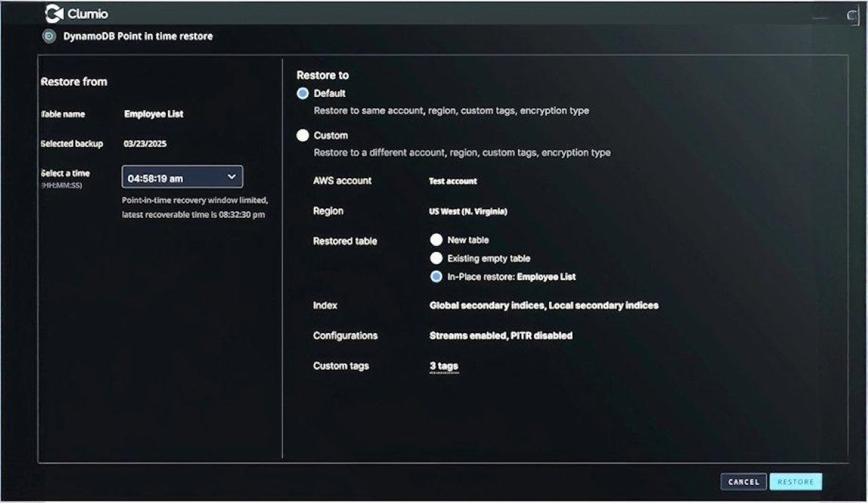Click the DynamoDB Point in time restore title

[138, 36]
